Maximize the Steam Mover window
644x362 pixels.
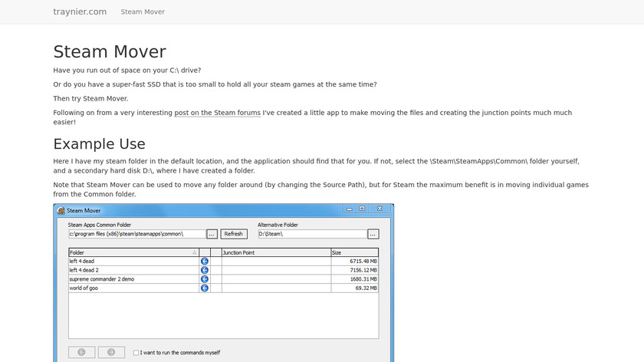coord(362,209)
